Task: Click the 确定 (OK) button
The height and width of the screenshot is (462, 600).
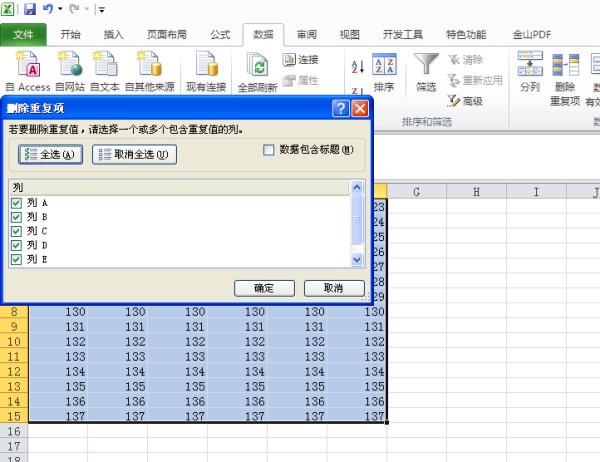Action: click(x=264, y=288)
